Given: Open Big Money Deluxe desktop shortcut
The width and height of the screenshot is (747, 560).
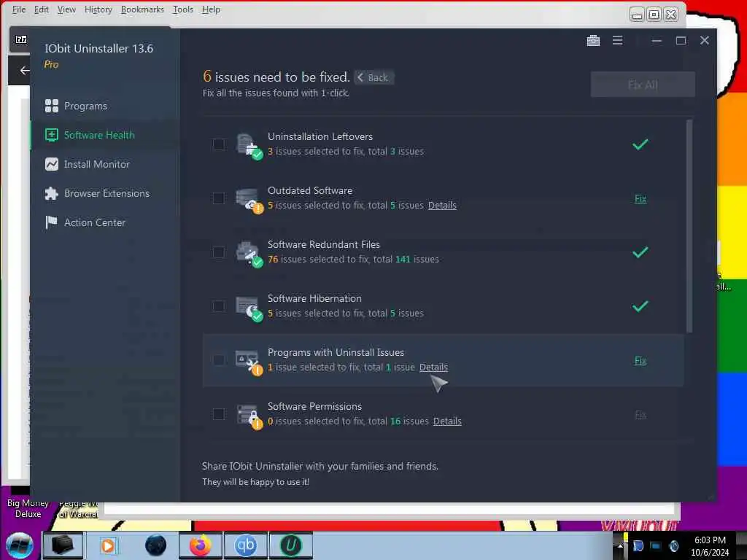Looking at the screenshot, I should click(x=28, y=508).
